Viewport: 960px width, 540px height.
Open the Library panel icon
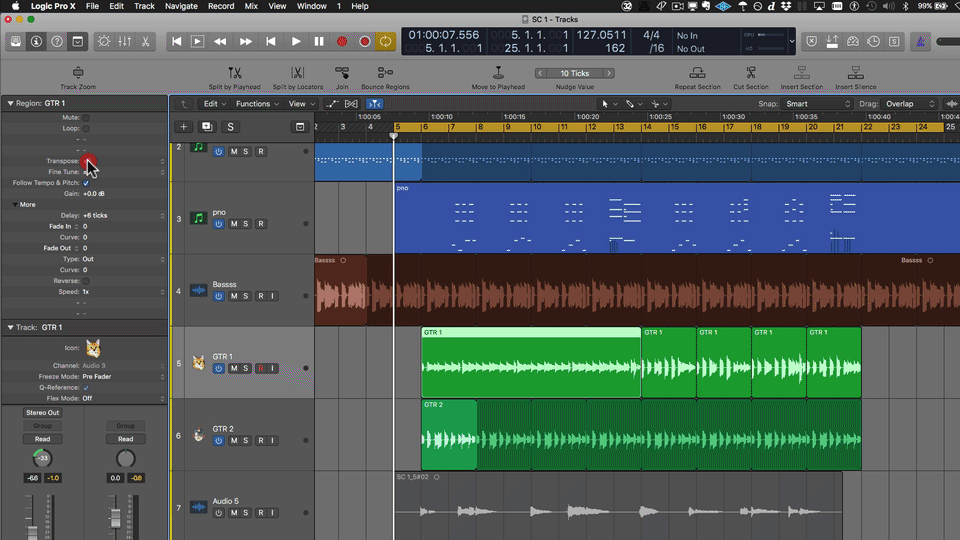16,42
